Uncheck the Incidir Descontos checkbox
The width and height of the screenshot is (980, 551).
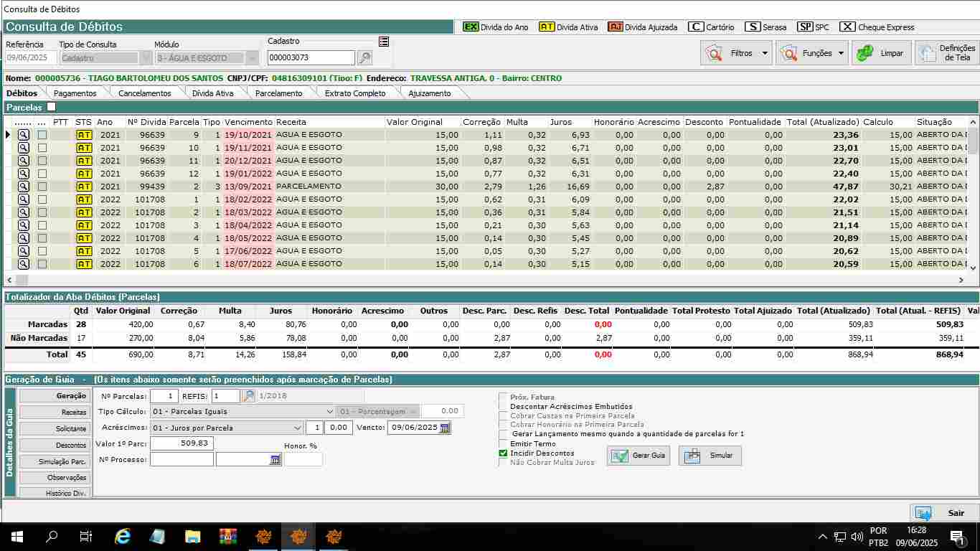503,453
